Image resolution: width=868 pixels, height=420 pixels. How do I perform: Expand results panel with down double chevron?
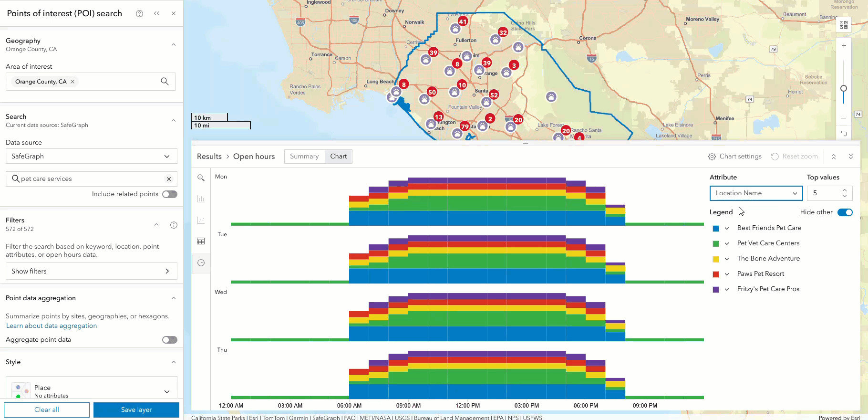pos(851,157)
